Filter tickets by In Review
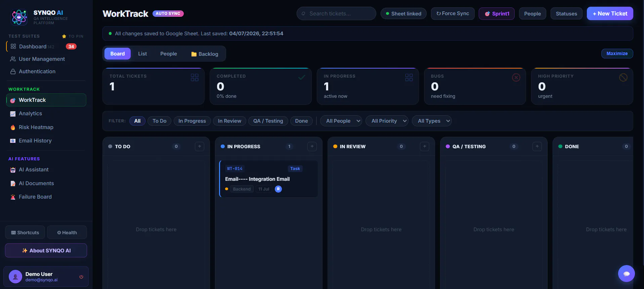Image resolution: width=644 pixels, height=289 pixels. [x=229, y=121]
